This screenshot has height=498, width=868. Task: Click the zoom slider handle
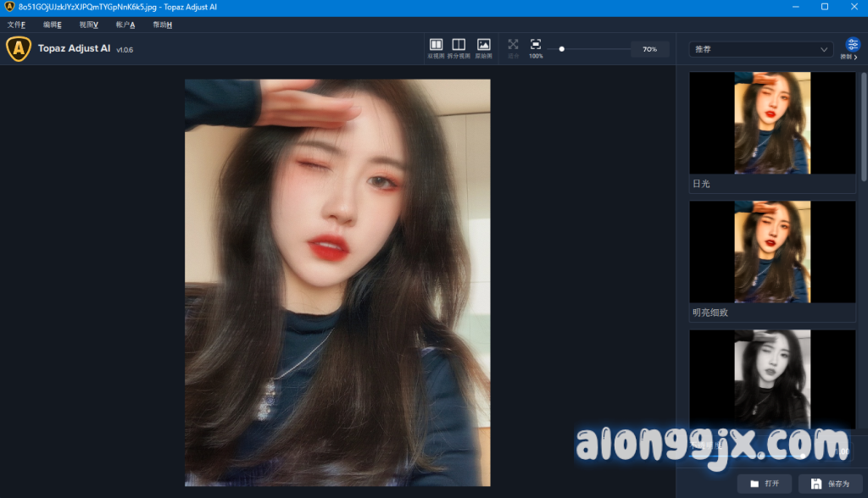tap(562, 49)
